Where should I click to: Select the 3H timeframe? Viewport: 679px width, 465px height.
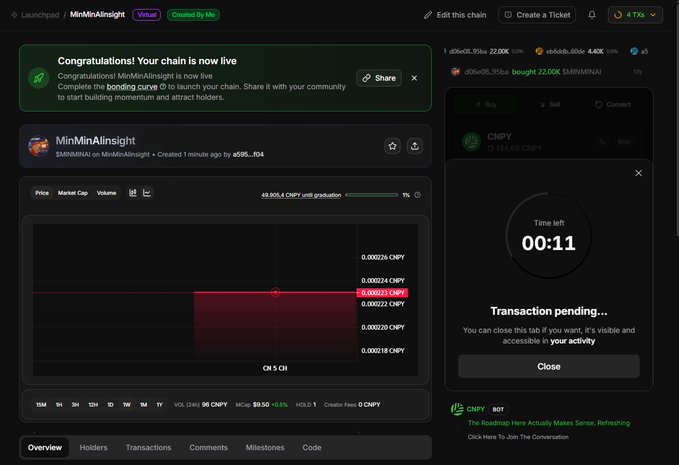[x=75, y=405]
